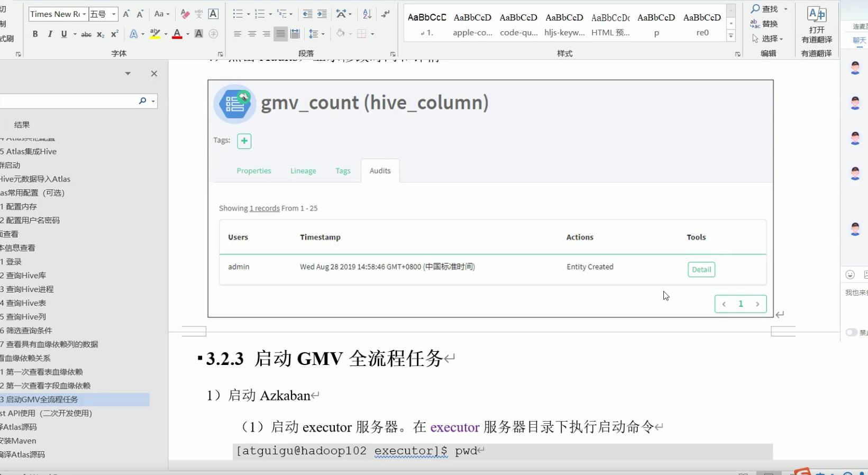Apply subscript formatting

point(100,34)
